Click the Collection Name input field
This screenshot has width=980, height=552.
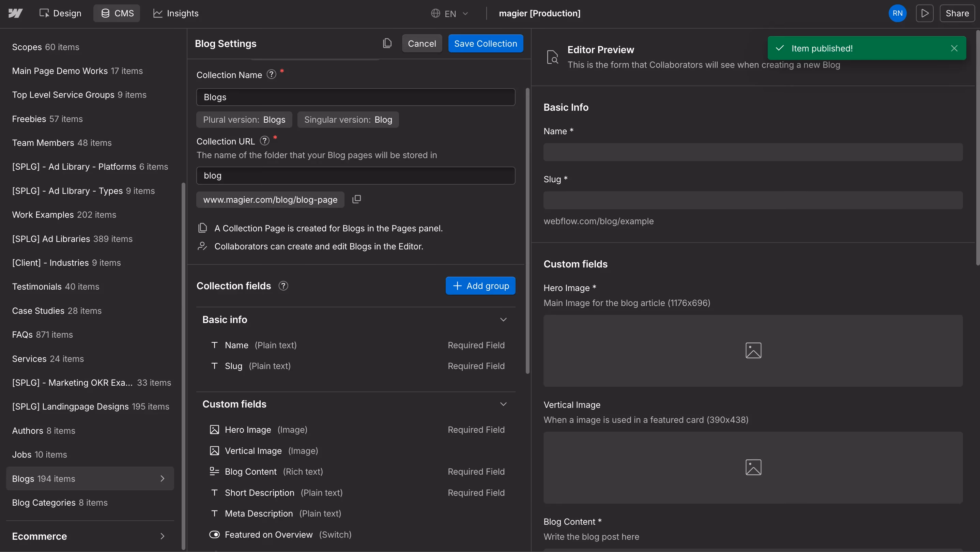tap(356, 97)
